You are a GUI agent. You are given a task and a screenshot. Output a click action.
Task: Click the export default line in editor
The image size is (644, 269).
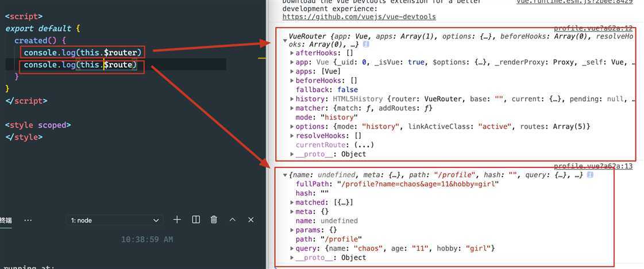point(43,29)
